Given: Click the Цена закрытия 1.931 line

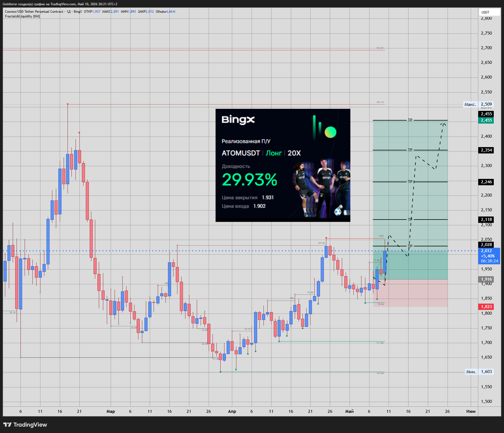Looking at the screenshot, I should [248, 197].
